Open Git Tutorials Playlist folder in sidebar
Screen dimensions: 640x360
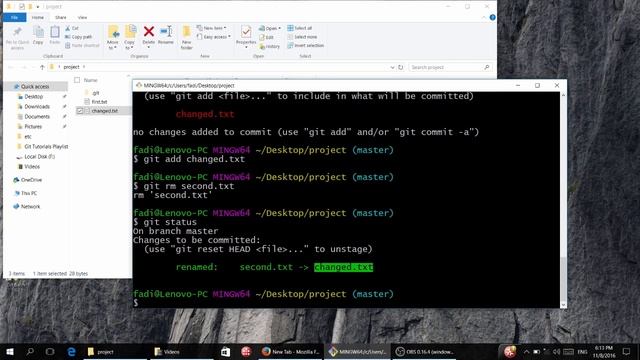(x=46, y=147)
